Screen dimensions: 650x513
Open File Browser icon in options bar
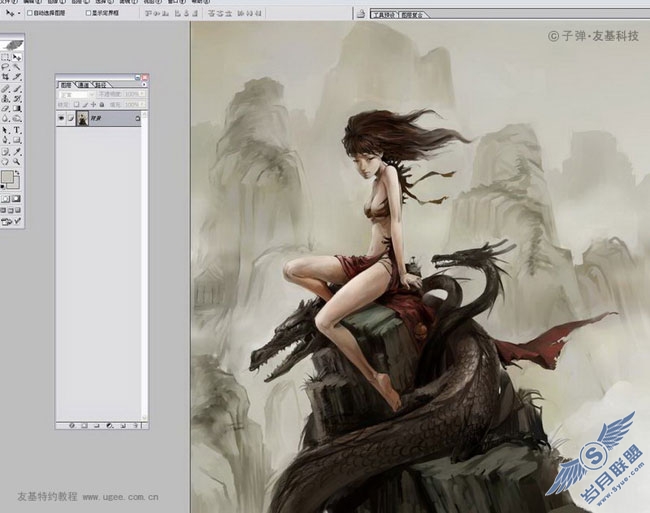tap(361, 14)
